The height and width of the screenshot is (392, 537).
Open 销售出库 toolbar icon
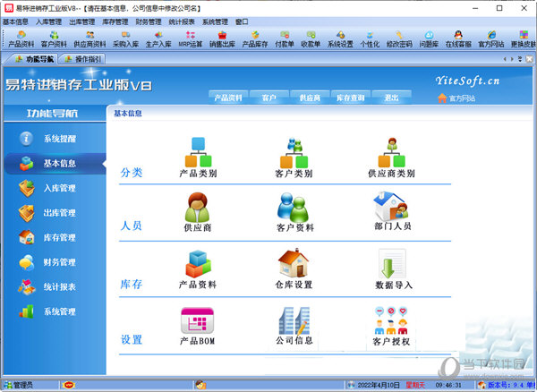[222, 39]
